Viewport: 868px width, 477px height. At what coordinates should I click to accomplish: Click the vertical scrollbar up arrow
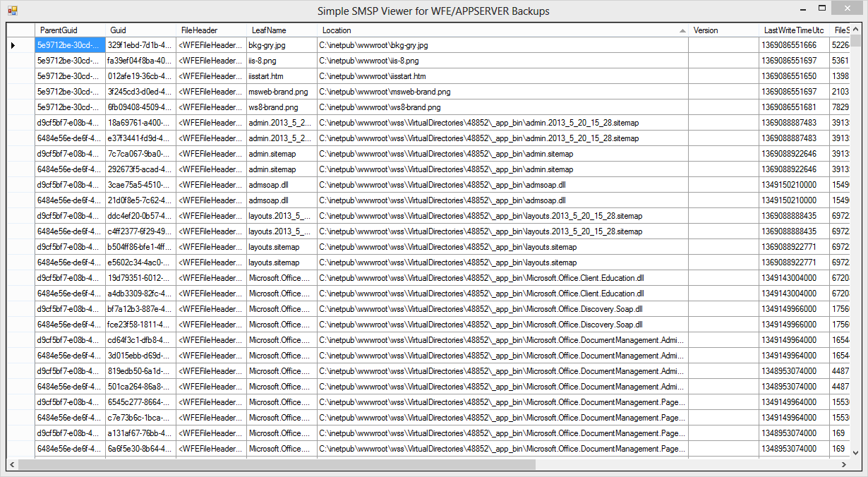click(x=855, y=28)
